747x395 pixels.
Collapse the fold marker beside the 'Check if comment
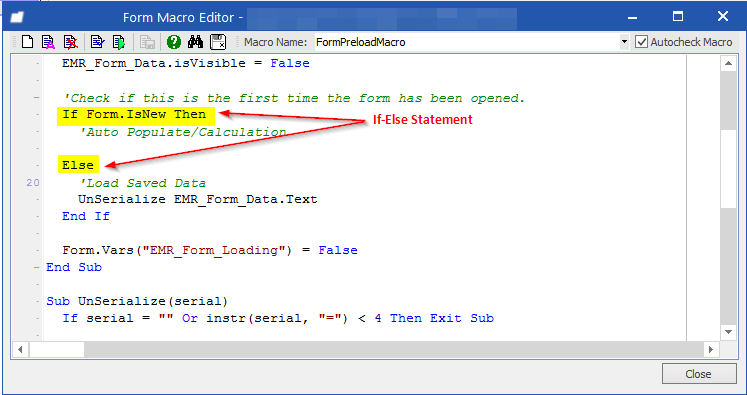tap(37, 98)
